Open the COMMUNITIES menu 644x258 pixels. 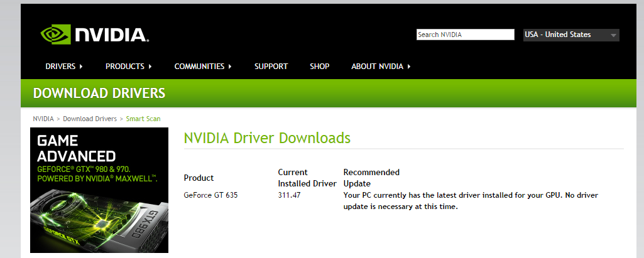(x=203, y=67)
